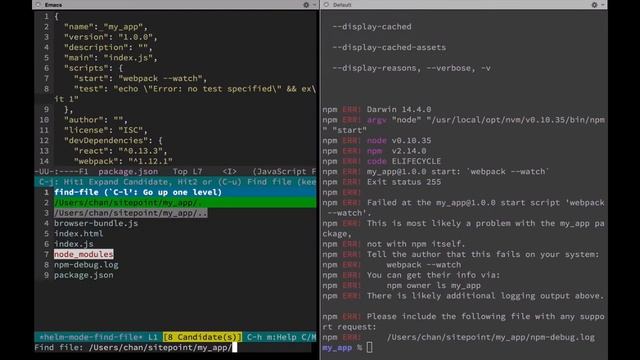640x360 pixels.
Task: Click the [8 Candidate(s)] indicator in modeline
Action: tap(202, 337)
